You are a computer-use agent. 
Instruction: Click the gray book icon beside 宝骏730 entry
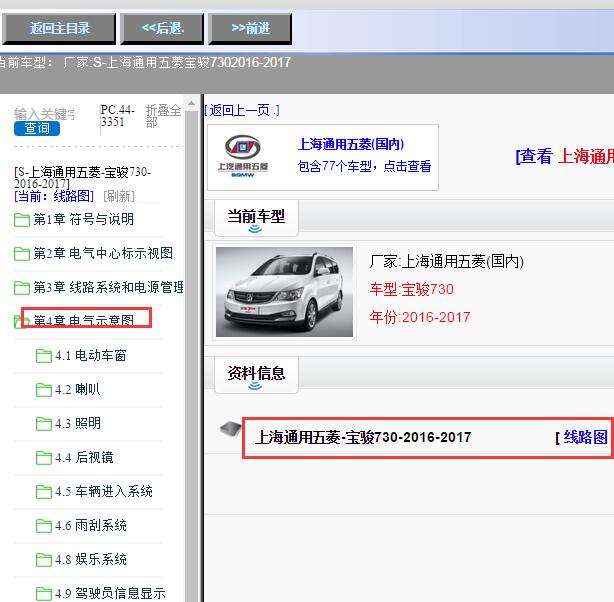230,429
